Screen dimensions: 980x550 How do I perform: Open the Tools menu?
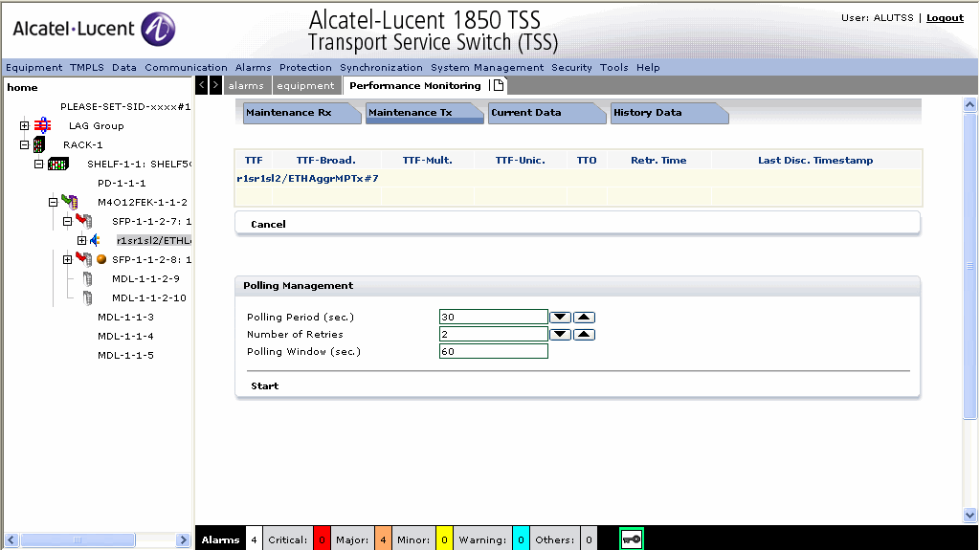tap(613, 68)
